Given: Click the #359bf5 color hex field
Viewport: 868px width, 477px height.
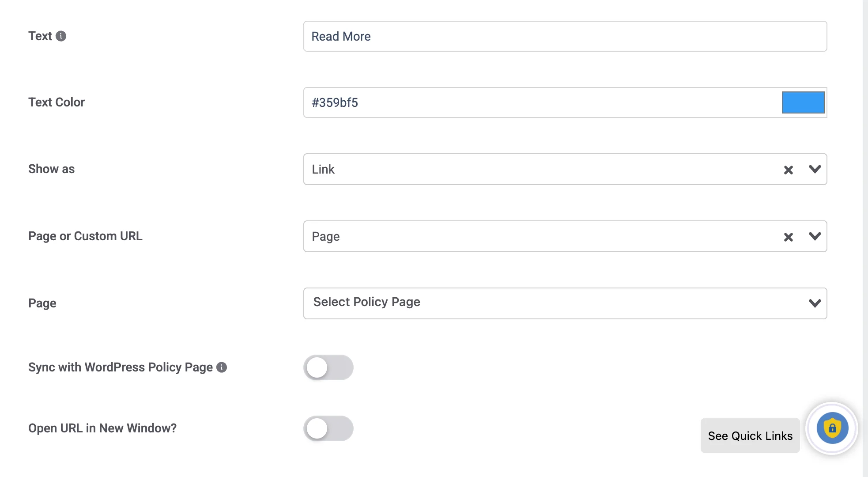Looking at the screenshot, I should coord(542,102).
